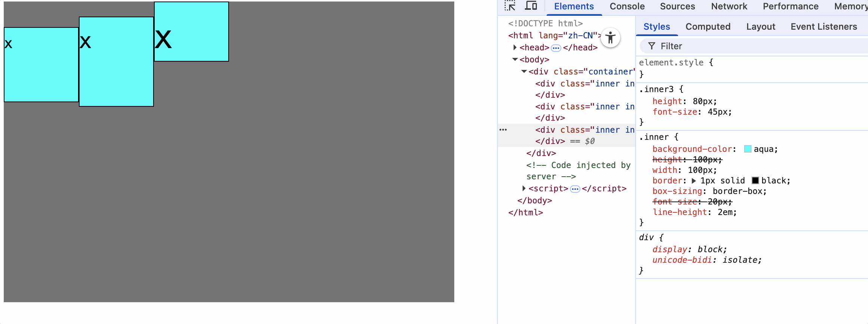This screenshot has width=868, height=324.
Task: Select the html lang="zh-CN" node
Action: pos(555,35)
